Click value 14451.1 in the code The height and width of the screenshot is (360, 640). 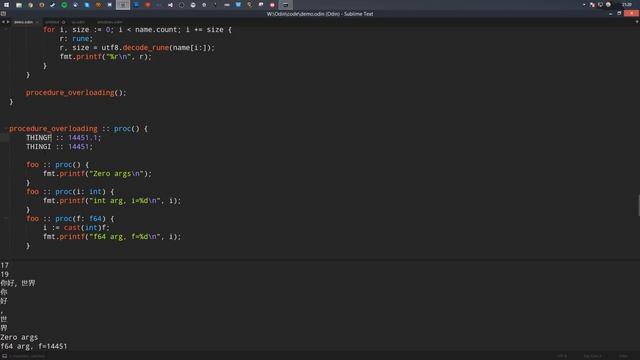pos(83,138)
